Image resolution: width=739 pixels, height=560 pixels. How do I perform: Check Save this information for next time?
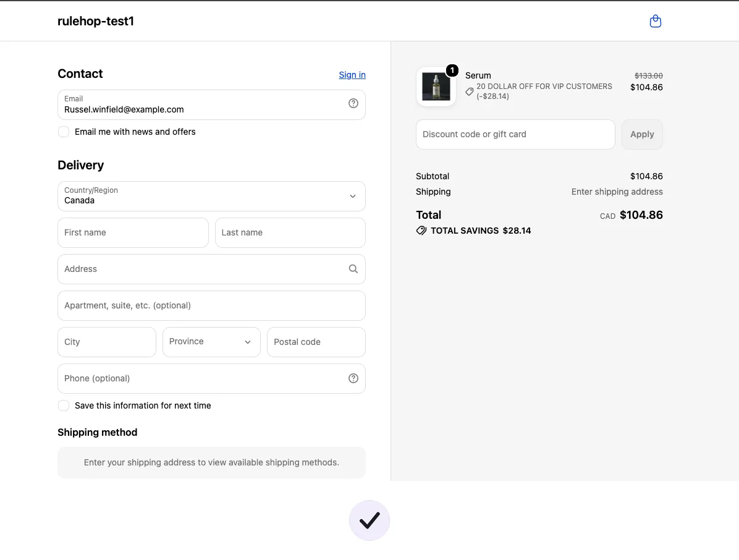(64, 405)
